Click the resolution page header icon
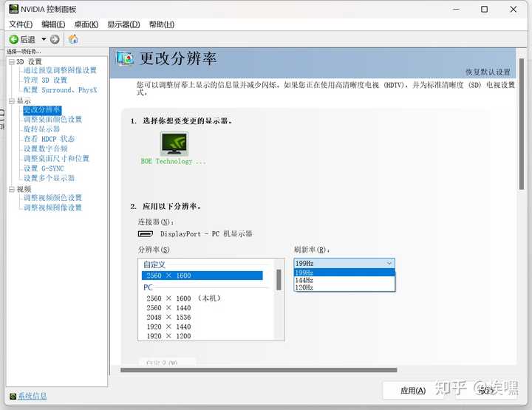Screen dimensions: 532x410 [x=125, y=58]
